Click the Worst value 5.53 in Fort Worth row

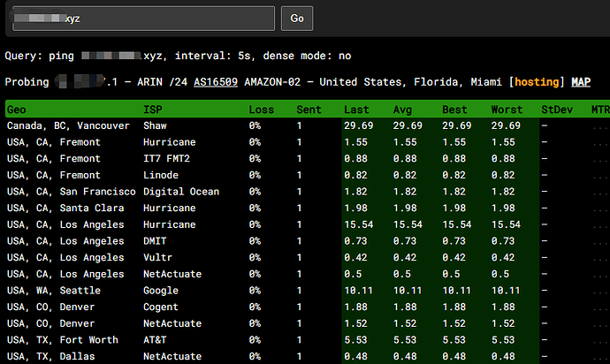[x=503, y=340]
